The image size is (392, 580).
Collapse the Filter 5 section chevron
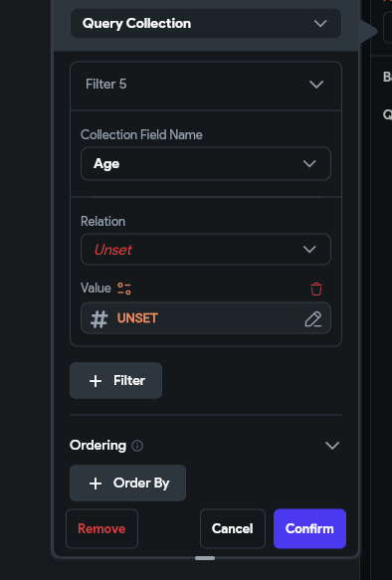(x=316, y=85)
